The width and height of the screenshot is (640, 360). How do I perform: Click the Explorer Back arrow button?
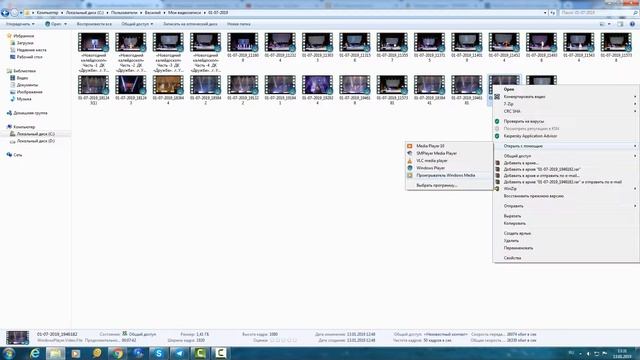coord(5,13)
